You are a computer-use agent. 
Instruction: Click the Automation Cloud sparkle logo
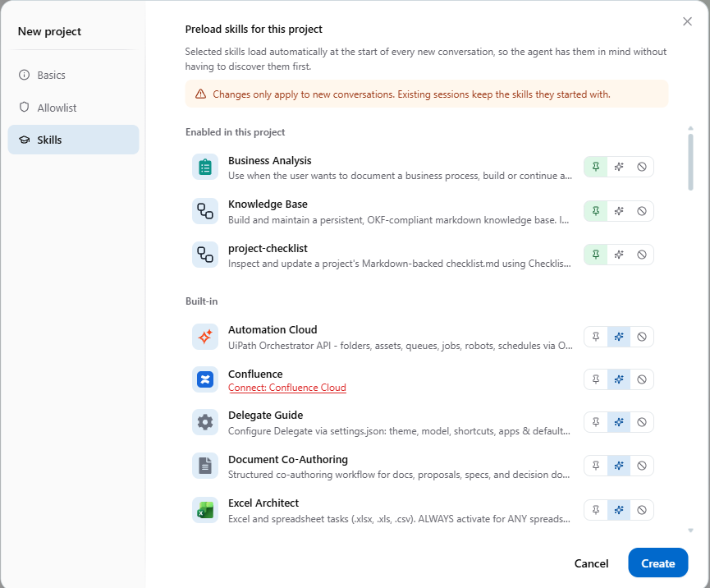(x=205, y=337)
